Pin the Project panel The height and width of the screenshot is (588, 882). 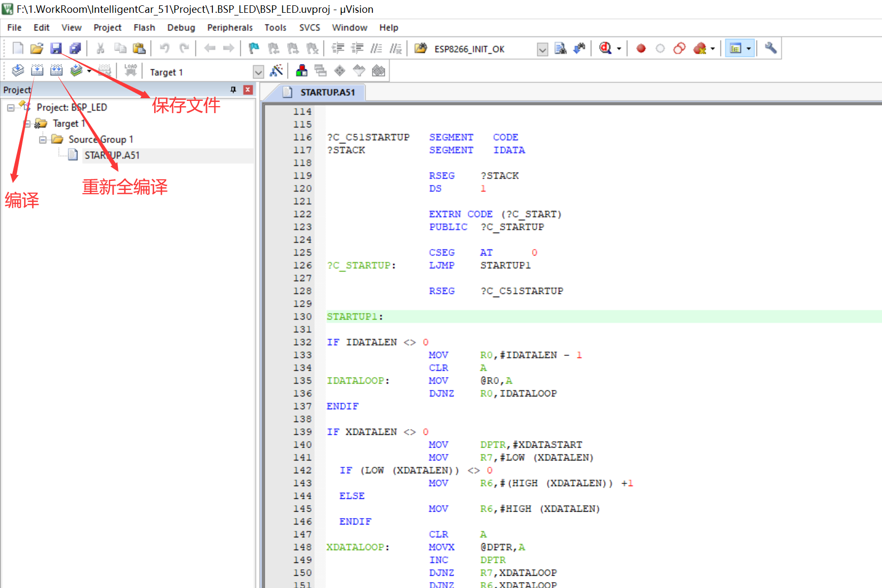[233, 90]
